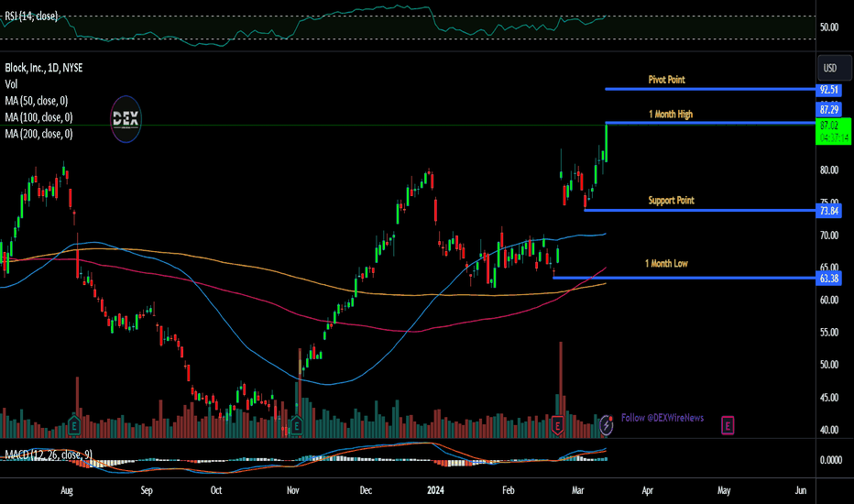Click Feb on the time axis
The image size is (854, 504).
click(x=509, y=490)
